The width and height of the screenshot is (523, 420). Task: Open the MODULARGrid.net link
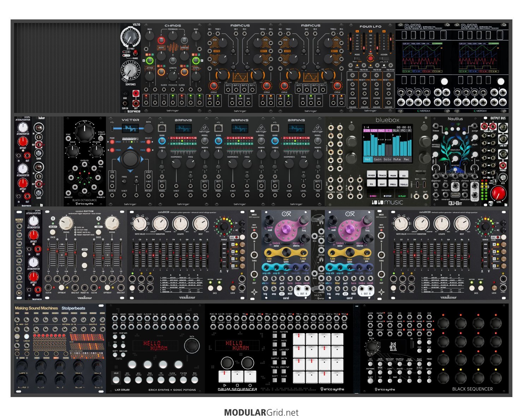click(x=261, y=412)
